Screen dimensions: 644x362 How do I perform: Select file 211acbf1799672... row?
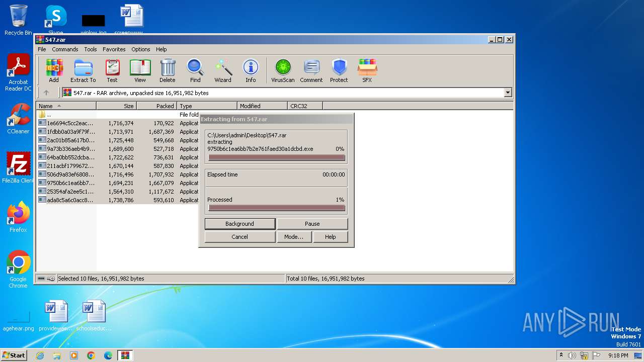tap(118, 166)
